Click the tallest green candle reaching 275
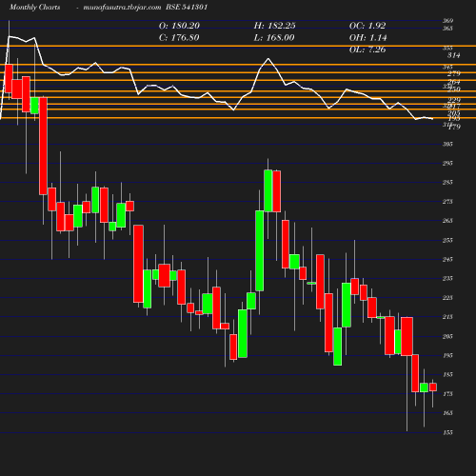This screenshot has height=476, width=476. click(260, 250)
